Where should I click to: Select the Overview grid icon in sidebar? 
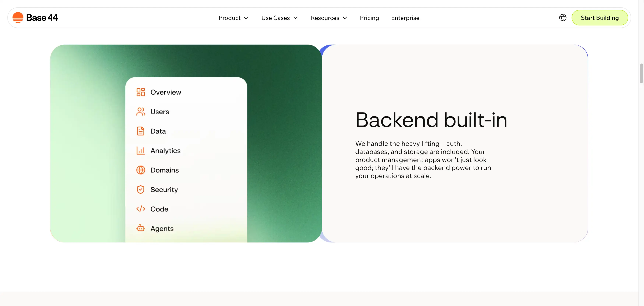click(140, 92)
